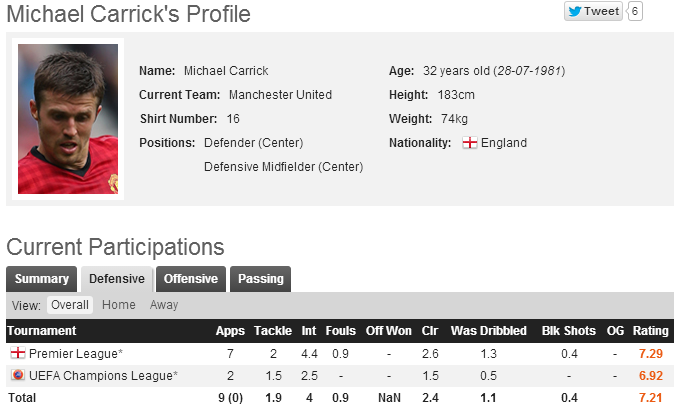Open the Passing tab
674x409 pixels.
(x=261, y=279)
